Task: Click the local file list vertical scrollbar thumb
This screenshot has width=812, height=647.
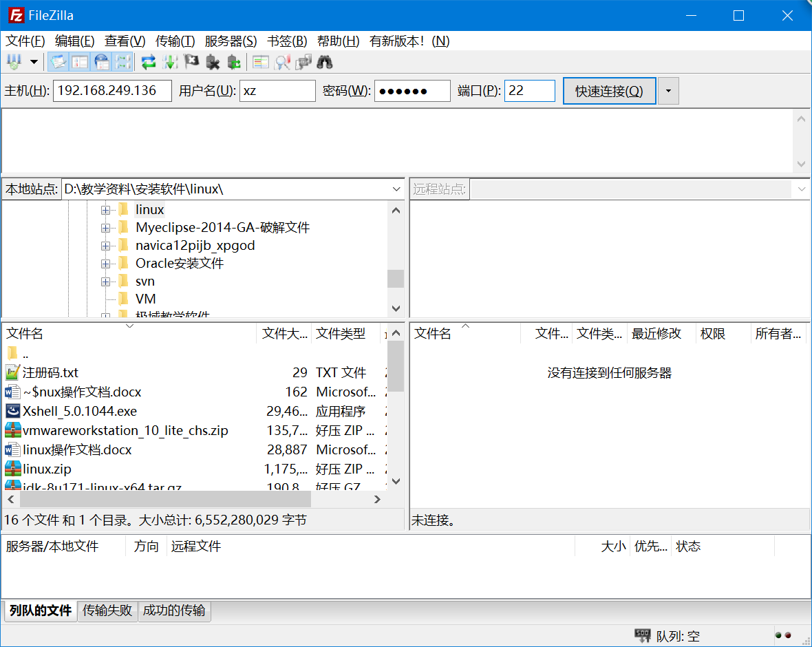Action: pyautogui.click(x=396, y=366)
